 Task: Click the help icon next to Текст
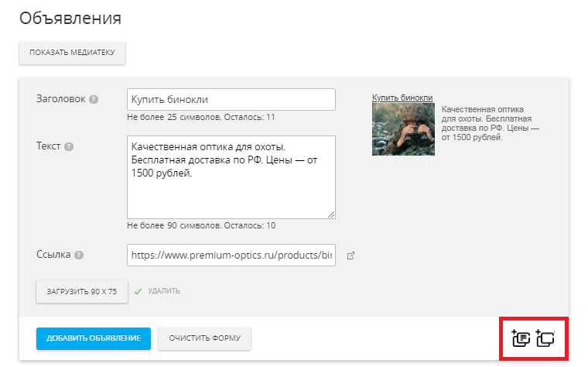pos(69,146)
